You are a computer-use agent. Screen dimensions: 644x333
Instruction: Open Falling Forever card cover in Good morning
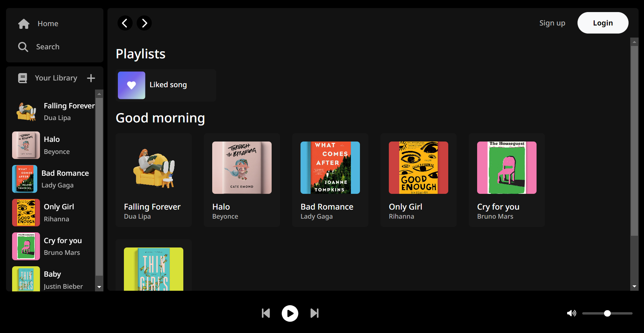[x=154, y=168]
